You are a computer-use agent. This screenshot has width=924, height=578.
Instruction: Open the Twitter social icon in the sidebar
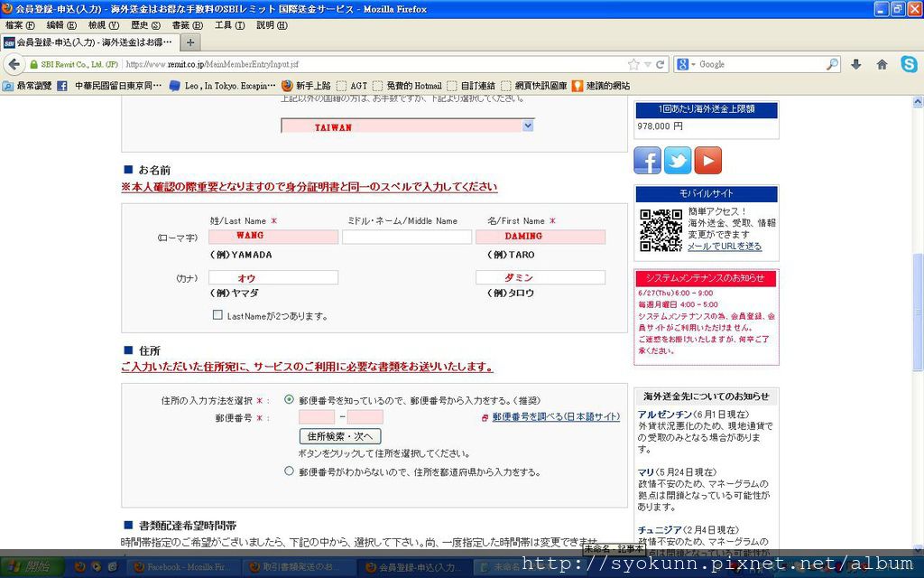678,160
